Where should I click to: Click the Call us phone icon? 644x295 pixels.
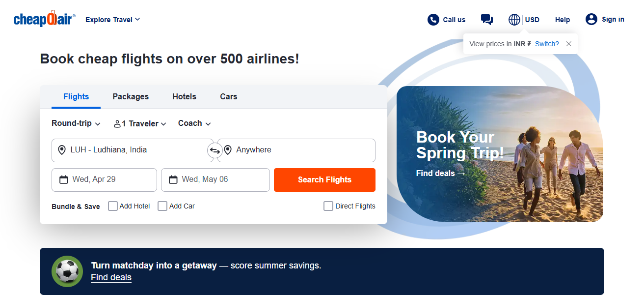pyautogui.click(x=433, y=20)
